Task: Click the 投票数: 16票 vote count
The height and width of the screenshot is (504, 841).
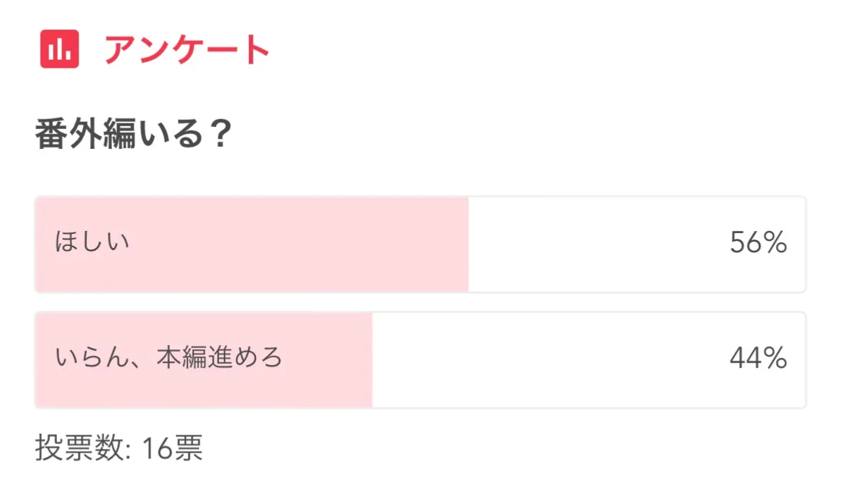Action: click(x=119, y=448)
